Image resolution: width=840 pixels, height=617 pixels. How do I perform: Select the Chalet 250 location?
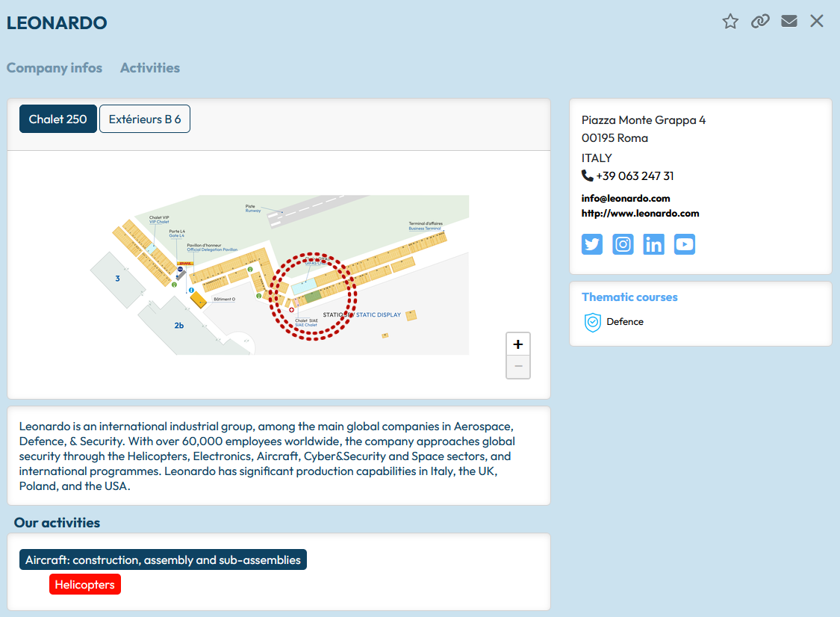[x=58, y=119]
